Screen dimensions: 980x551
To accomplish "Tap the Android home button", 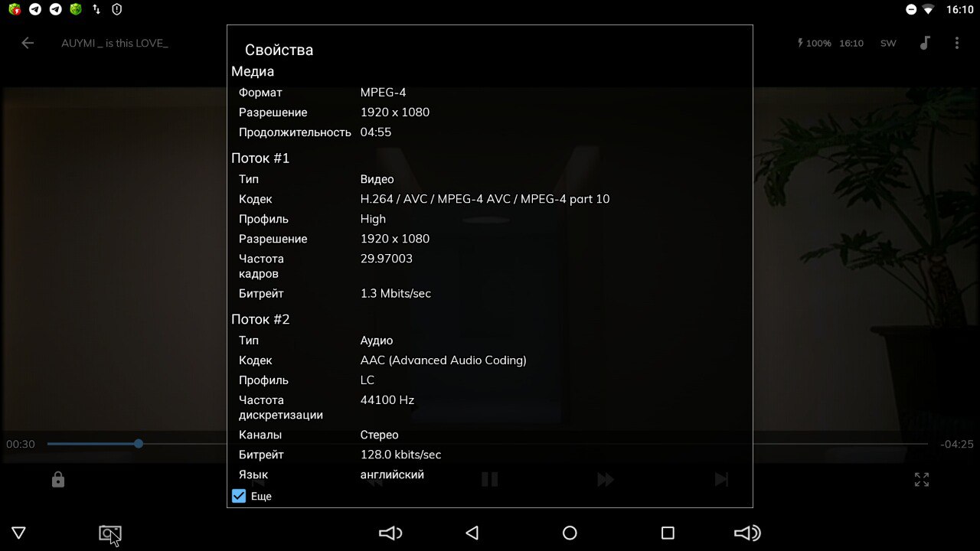I will (x=570, y=533).
